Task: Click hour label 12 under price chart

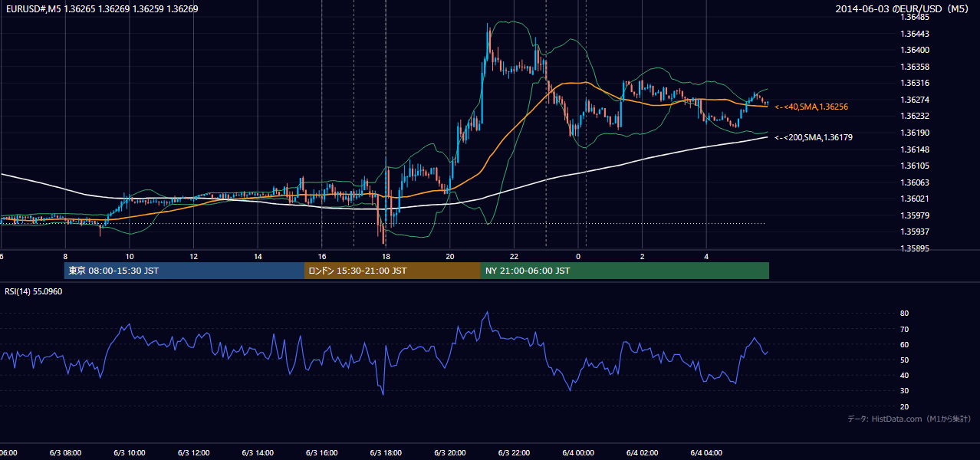Action: (193, 256)
